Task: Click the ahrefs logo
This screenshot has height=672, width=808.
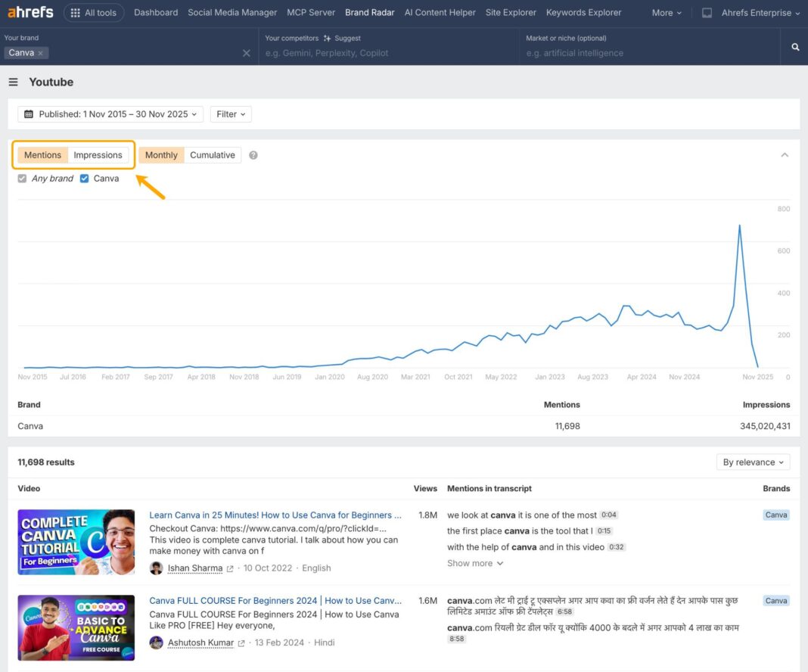Action: point(30,11)
